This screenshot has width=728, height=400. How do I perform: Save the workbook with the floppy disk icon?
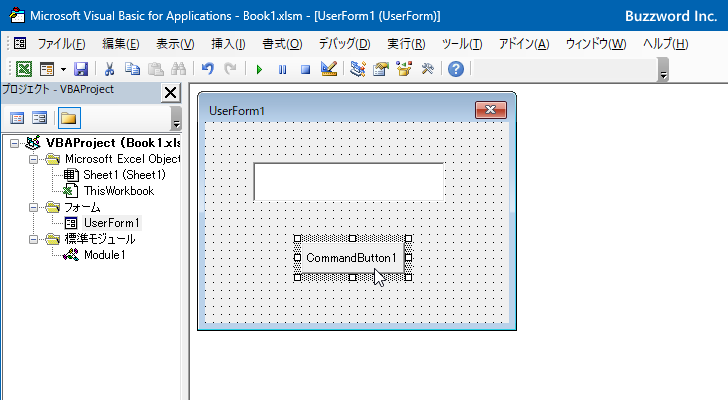click(81, 69)
